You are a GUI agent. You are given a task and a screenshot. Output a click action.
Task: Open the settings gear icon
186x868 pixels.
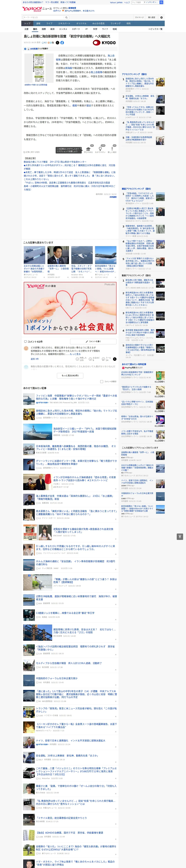[x=161, y=18]
